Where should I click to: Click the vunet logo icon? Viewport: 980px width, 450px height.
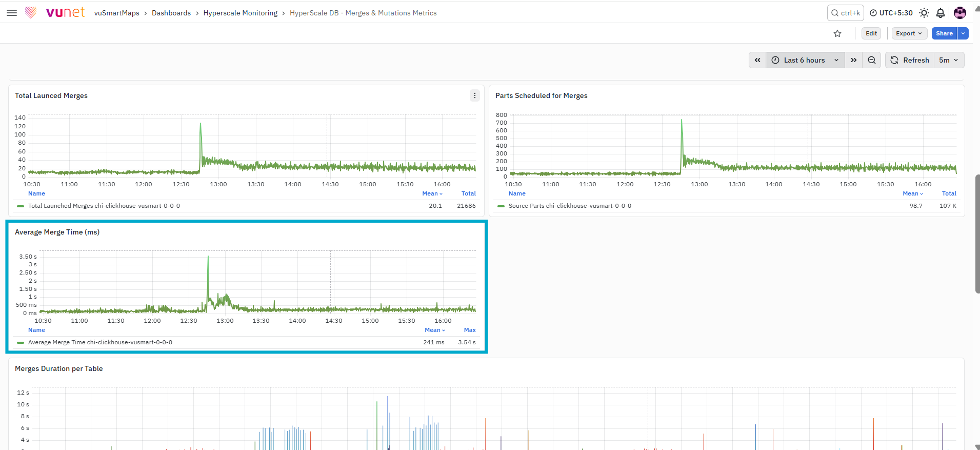pyautogui.click(x=31, y=12)
